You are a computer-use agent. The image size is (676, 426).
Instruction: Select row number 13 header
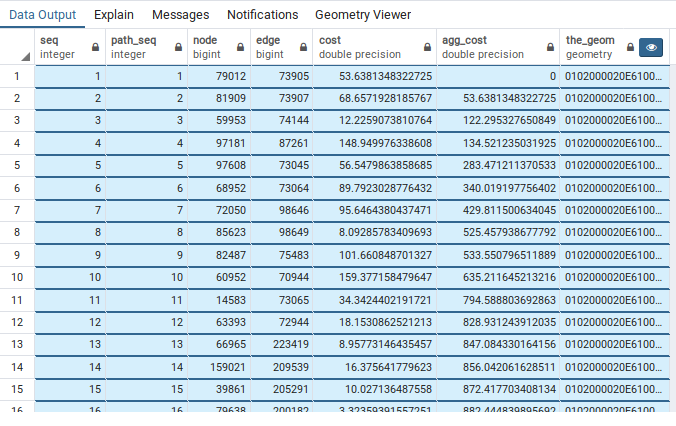(x=17, y=344)
